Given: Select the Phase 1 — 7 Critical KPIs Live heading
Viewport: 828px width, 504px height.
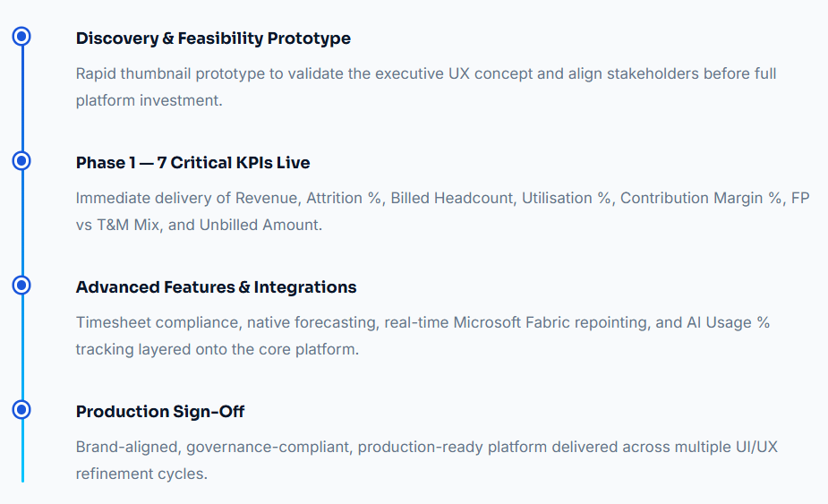Looking at the screenshot, I should pos(192,163).
